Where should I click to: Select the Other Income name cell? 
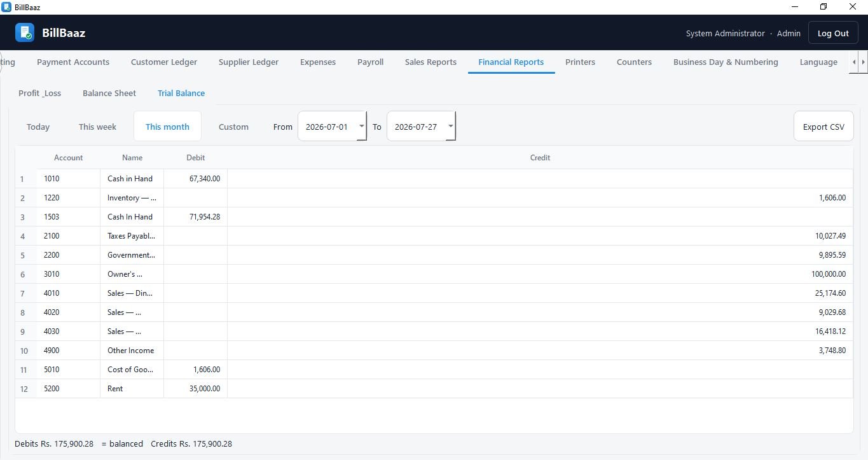tap(132, 351)
